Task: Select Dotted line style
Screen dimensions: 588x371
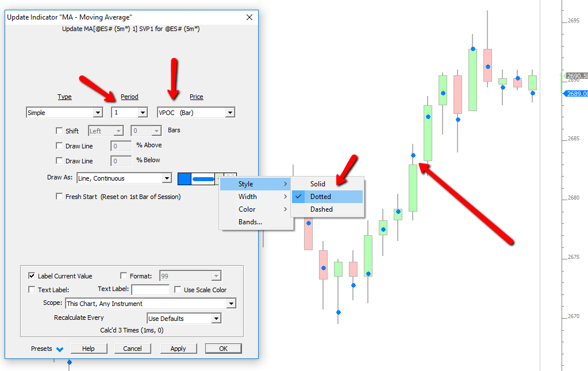Action: pos(328,197)
